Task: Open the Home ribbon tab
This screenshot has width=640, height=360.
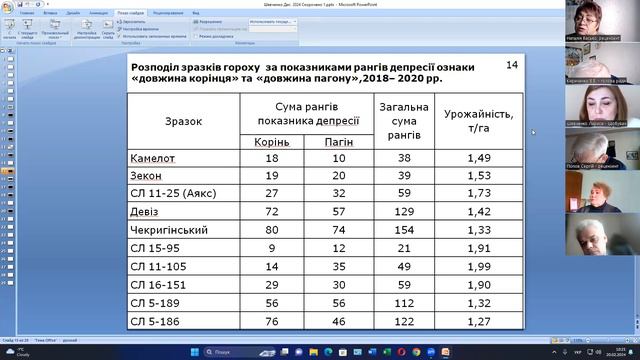Action: pos(27,13)
